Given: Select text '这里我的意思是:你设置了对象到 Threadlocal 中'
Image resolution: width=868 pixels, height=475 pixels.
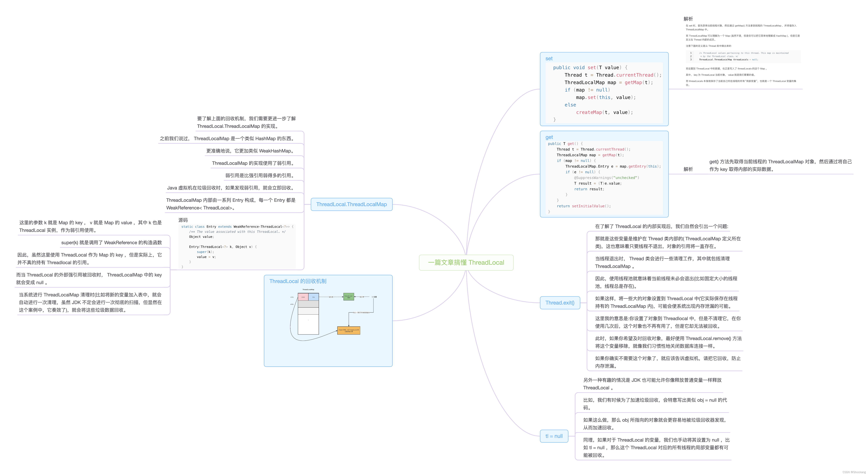Looking at the screenshot, I should 646,318.
